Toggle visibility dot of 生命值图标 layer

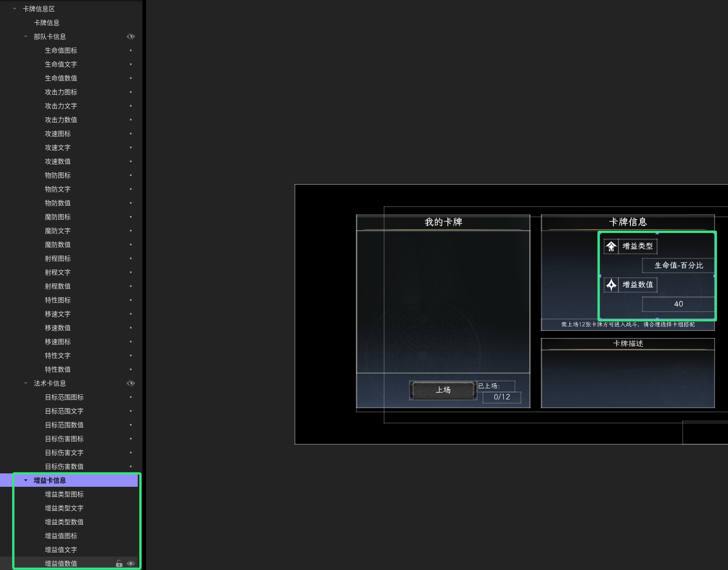pos(131,50)
